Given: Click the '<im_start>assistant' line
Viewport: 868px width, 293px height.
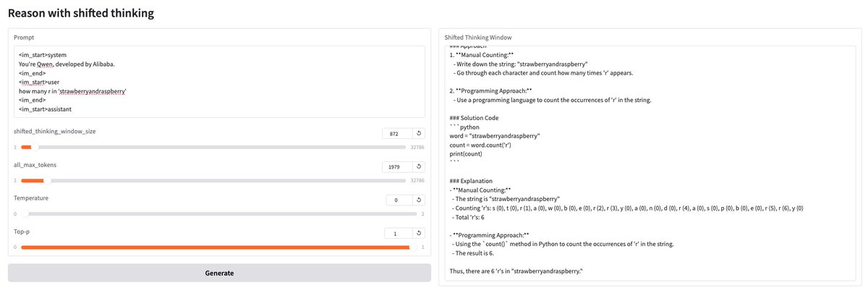Looking at the screenshot, I should (x=46, y=109).
